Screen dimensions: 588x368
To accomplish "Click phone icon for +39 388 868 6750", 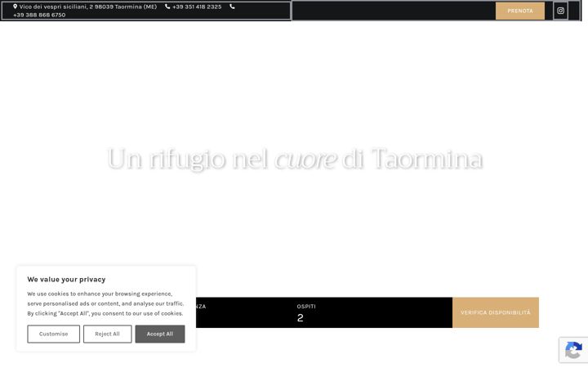I will click(x=232, y=7).
